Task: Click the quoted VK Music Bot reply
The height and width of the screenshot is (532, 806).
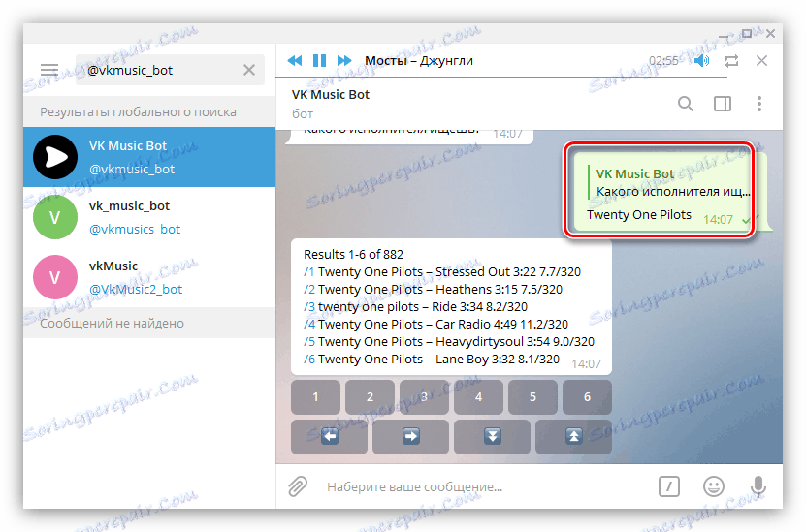Action: point(670,182)
